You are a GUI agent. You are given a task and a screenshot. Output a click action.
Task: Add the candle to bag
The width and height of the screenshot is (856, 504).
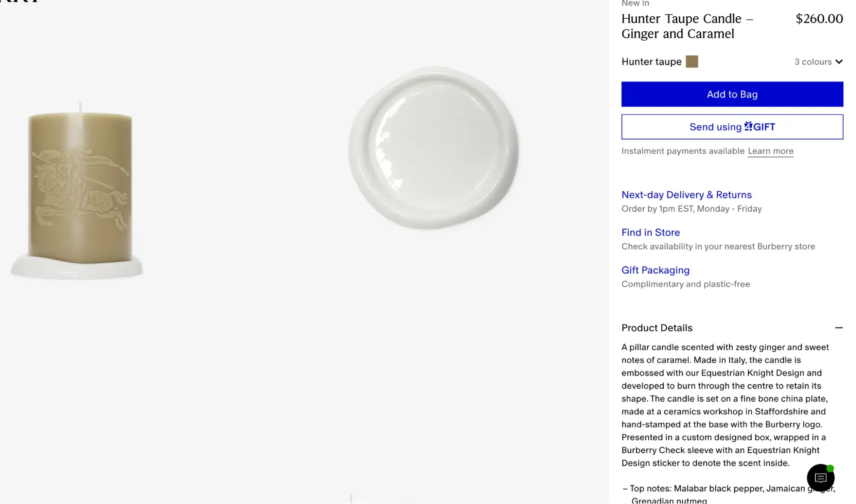732,94
